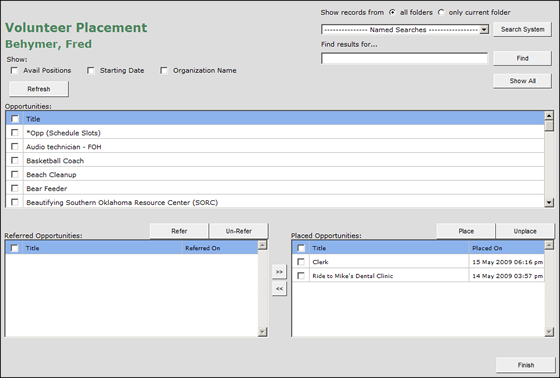Check the 'Ride to Mike's Dental Clinic' checkbox
The image size is (560, 378).
tap(301, 276)
